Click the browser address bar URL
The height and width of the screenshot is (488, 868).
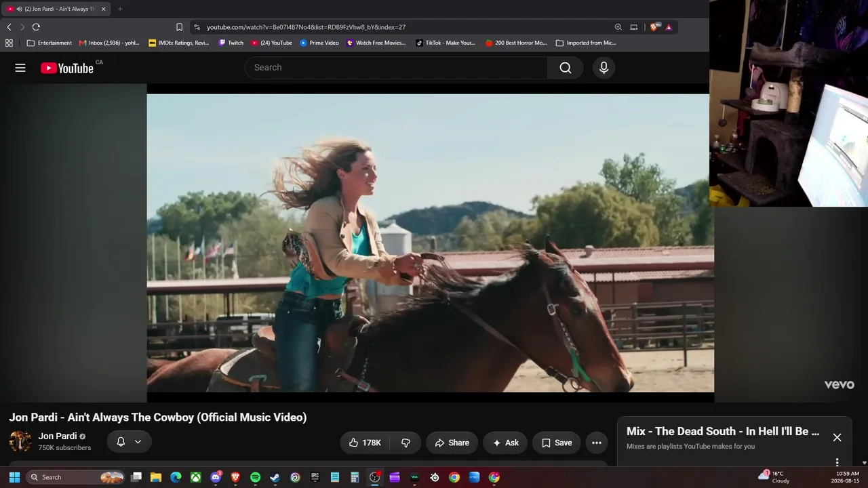[x=306, y=27]
